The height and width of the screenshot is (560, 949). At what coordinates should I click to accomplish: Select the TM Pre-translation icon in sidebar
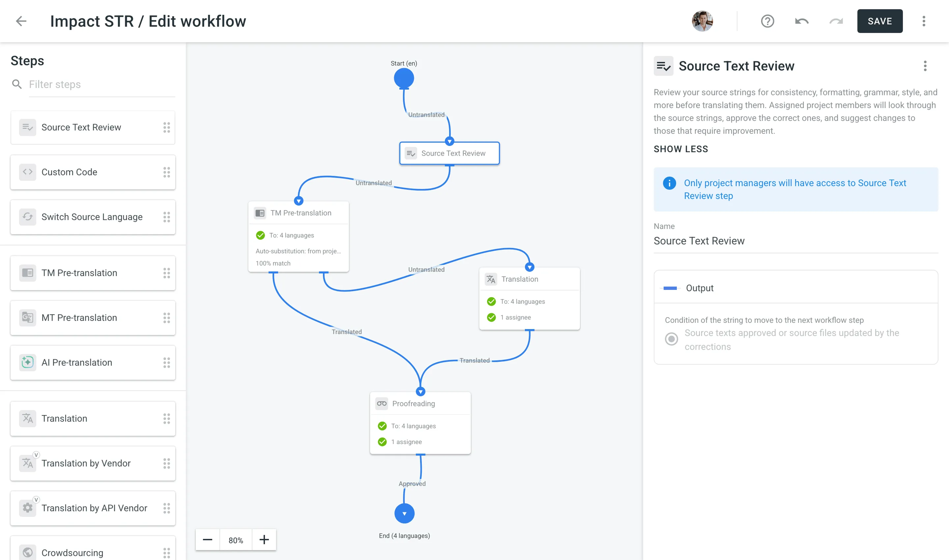click(27, 273)
